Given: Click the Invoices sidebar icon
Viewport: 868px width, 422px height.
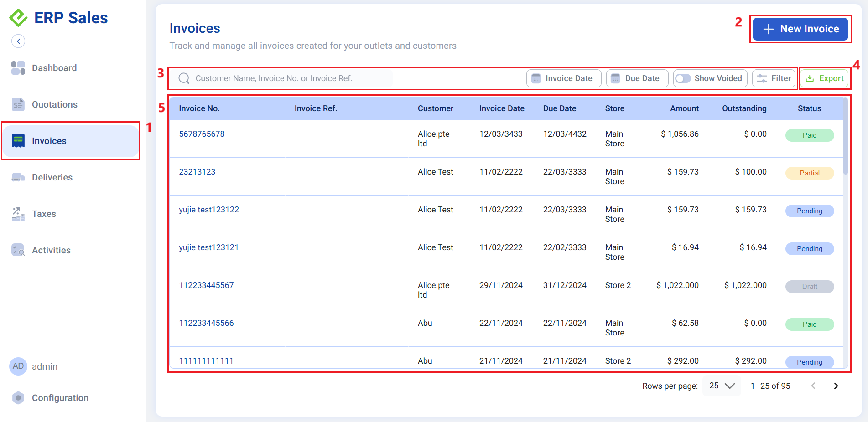Looking at the screenshot, I should pyautogui.click(x=18, y=140).
